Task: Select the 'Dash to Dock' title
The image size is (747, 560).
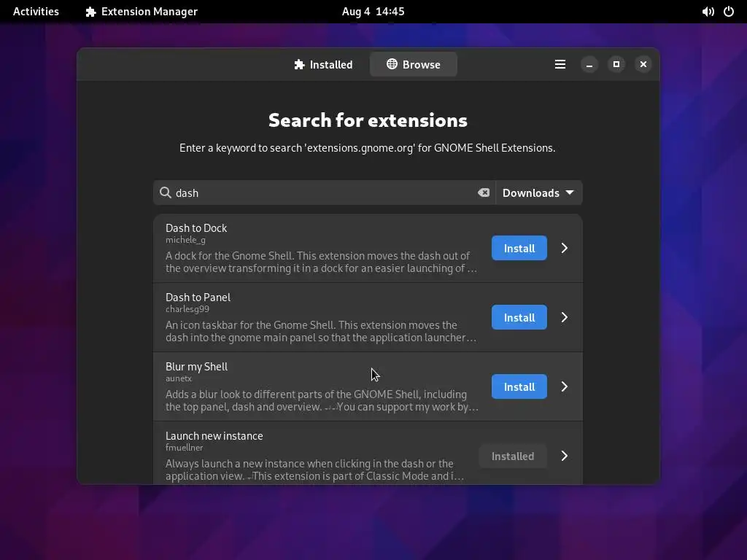Action: [x=196, y=228]
